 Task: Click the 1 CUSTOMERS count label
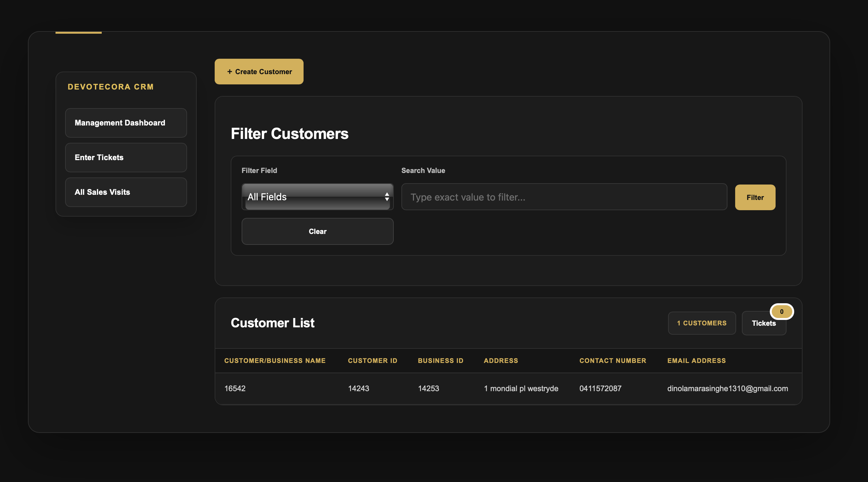click(701, 323)
